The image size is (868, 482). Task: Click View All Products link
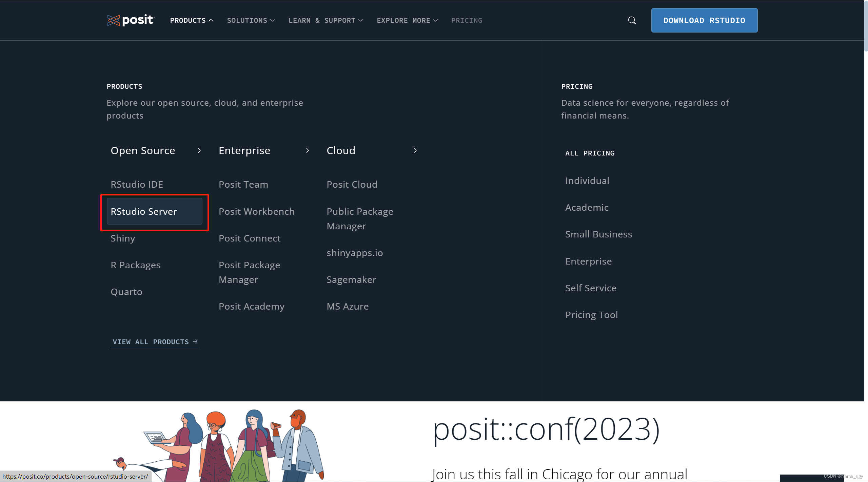point(155,342)
